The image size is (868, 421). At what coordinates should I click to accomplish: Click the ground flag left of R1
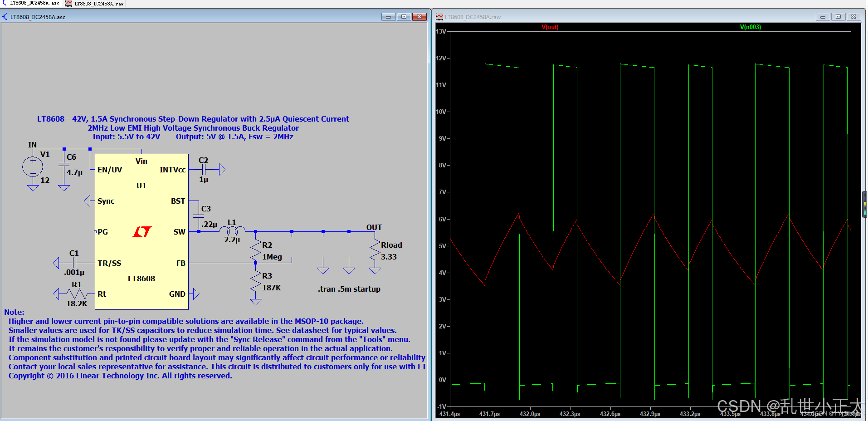[56, 294]
